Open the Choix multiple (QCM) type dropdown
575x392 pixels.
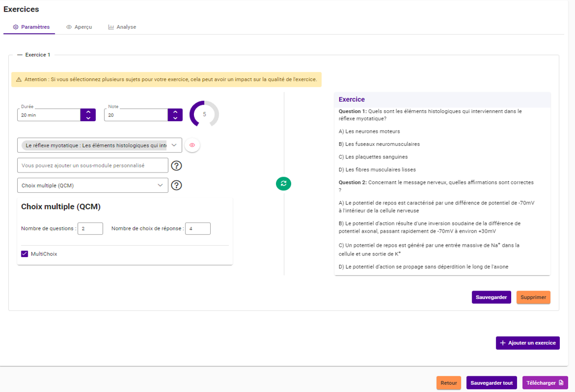coord(160,185)
